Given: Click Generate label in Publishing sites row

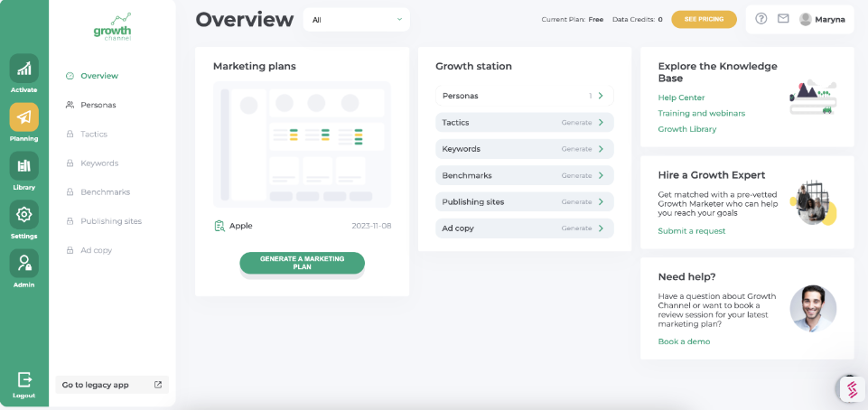Looking at the screenshot, I should point(577,202).
